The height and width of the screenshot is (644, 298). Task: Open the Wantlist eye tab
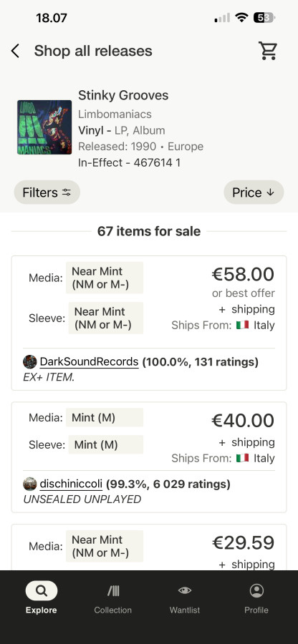click(x=185, y=597)
